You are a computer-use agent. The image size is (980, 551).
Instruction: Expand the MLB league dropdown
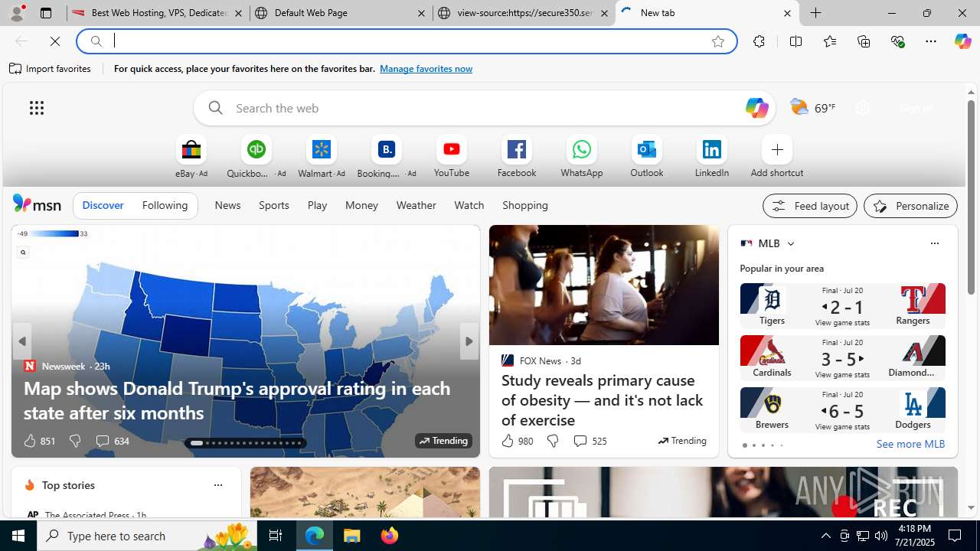790,243
